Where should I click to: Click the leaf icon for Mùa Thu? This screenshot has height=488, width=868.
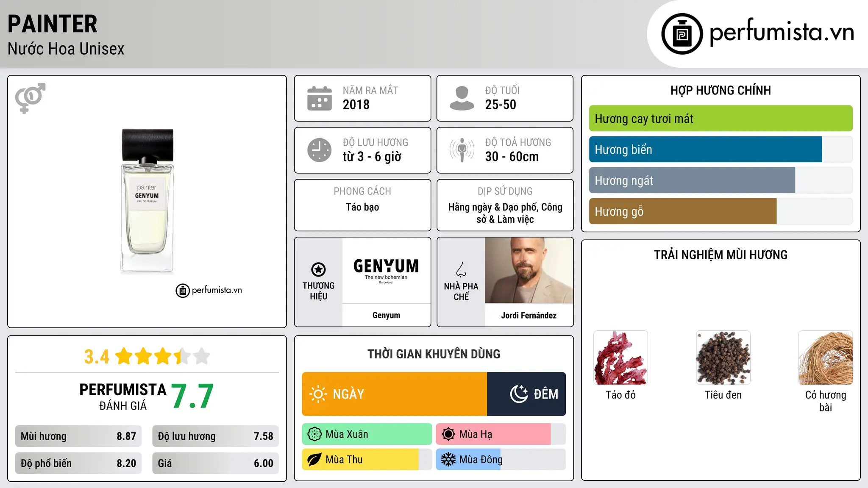tap(314, 460)
